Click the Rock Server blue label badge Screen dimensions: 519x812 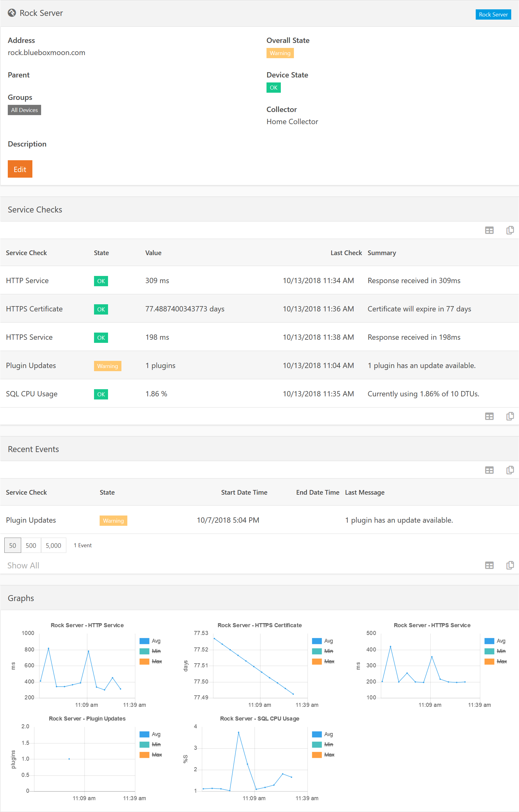click(x=493, y=15)
